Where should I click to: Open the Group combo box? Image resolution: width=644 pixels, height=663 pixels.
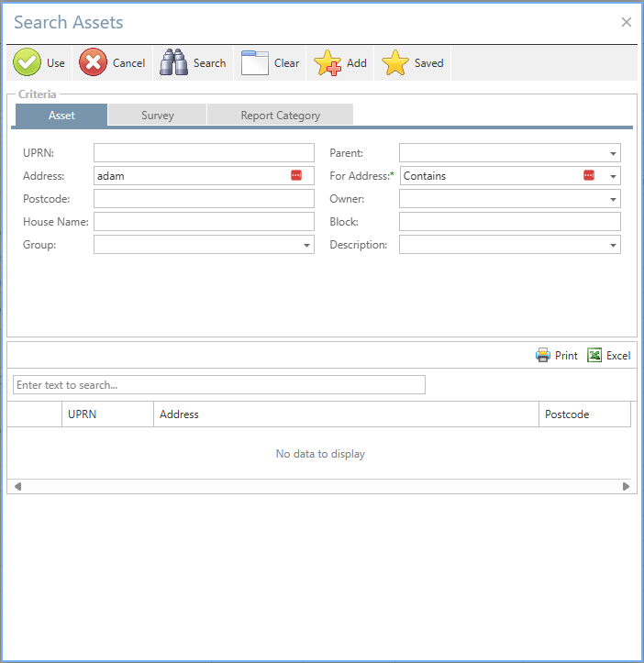[306, 245]
